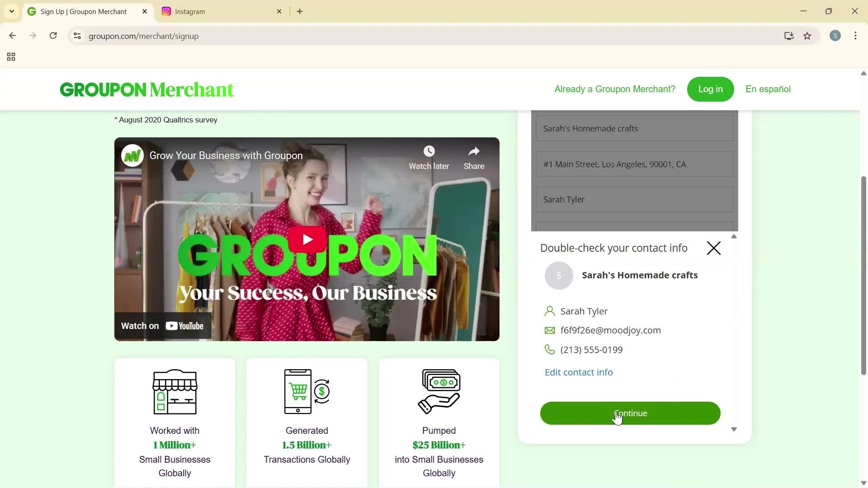Open Edit contact info
This screenshot has height=488, width=868.
[579, 372]
